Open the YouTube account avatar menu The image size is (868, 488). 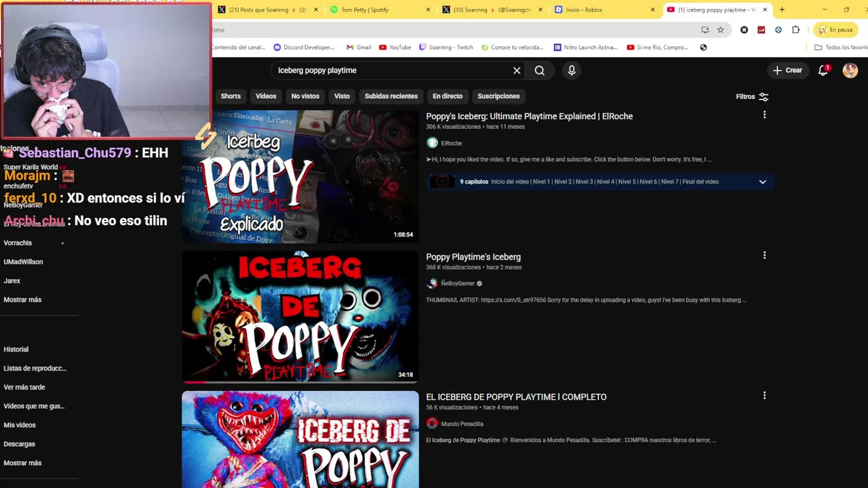click(x=850, y=70)
